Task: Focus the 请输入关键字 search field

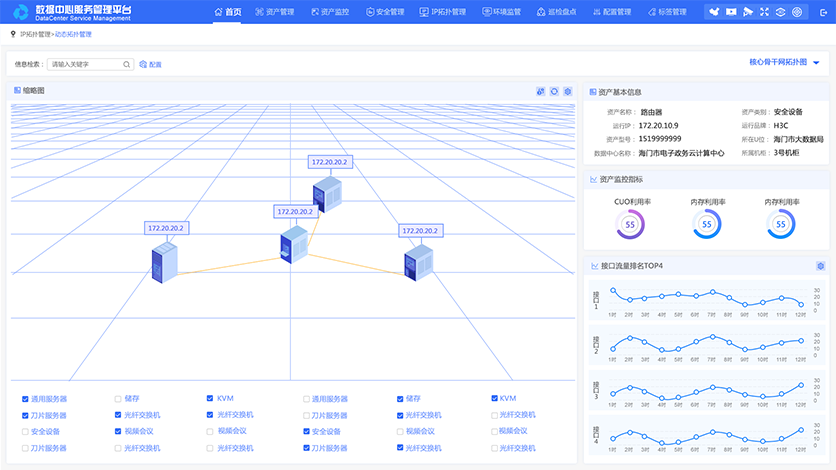Action: [90, 64]
